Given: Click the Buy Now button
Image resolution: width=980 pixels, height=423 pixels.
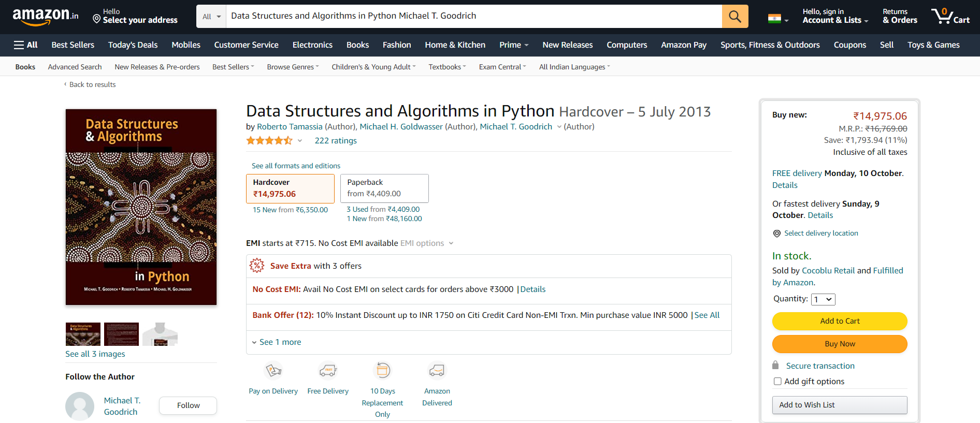Looking at the screenshot, I should pyautogui.click(x=840, y=344).
